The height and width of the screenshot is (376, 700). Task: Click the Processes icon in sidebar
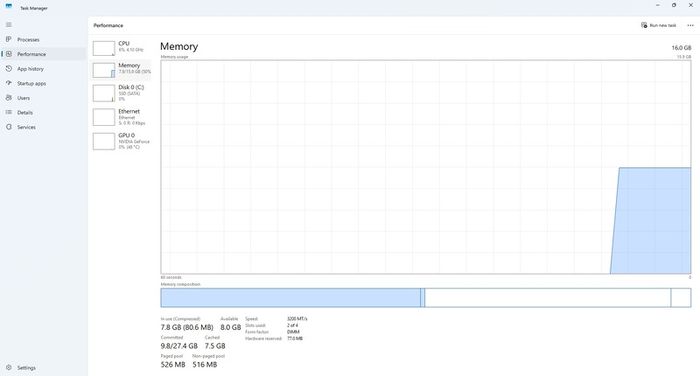coord(8,39)
